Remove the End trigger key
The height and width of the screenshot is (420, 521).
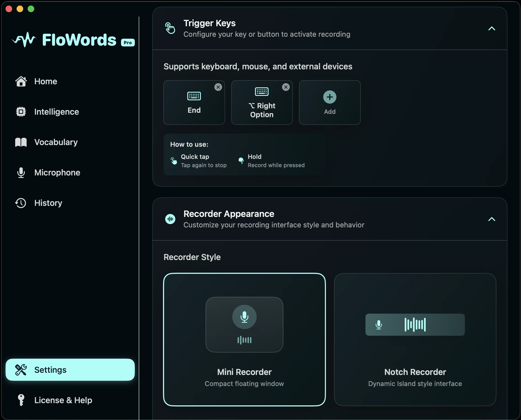pyautogui.click(x=218, y=87)
